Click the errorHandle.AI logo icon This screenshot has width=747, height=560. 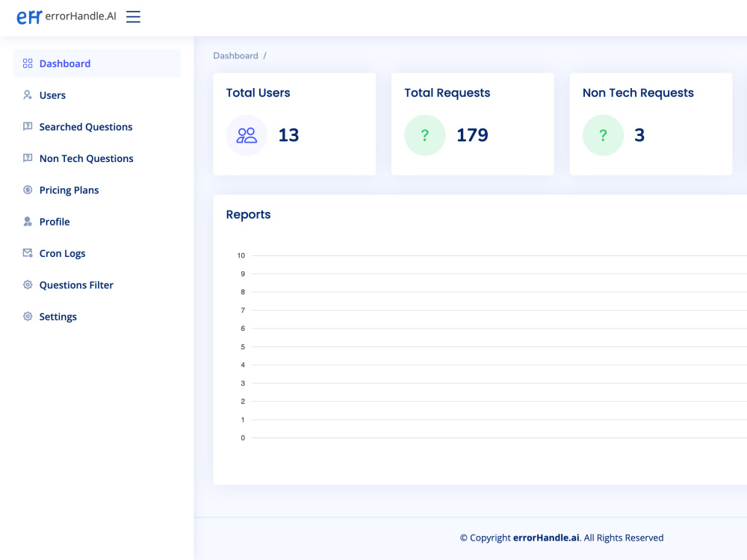tap(29, 17)
